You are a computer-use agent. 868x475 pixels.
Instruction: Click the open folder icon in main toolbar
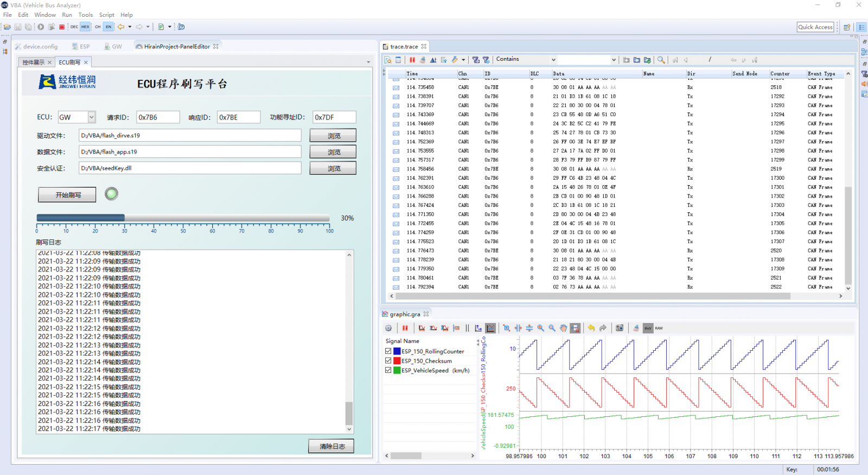7,27
